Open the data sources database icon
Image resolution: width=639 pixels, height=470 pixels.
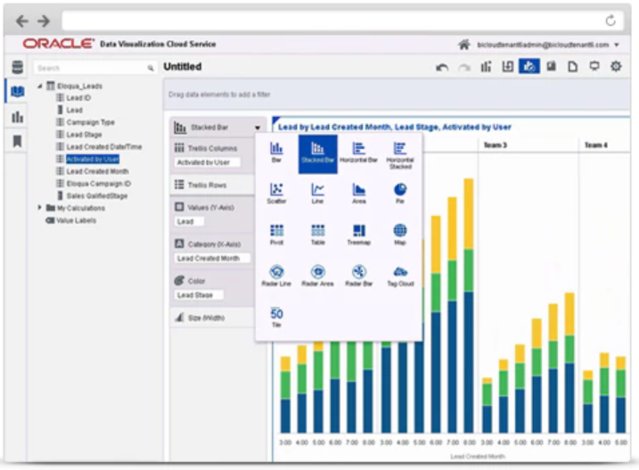point(17,67)
